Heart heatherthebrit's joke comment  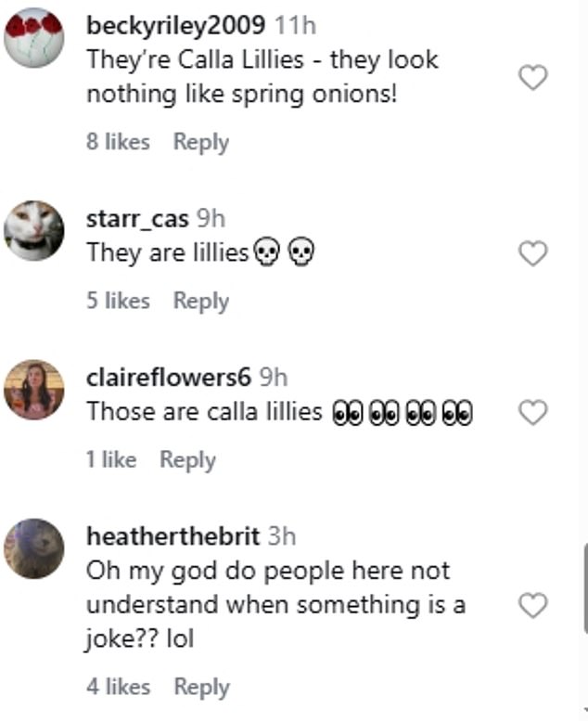[x=532, y=606]
